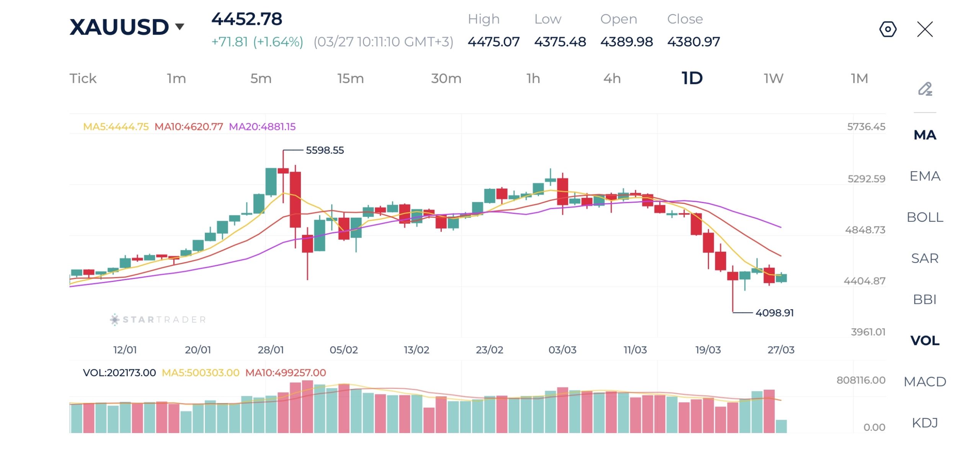Image resolution: width=980 pixels, height=451 pixels.
Task: Select the drawing pencil tool
Action: [925, 89]
